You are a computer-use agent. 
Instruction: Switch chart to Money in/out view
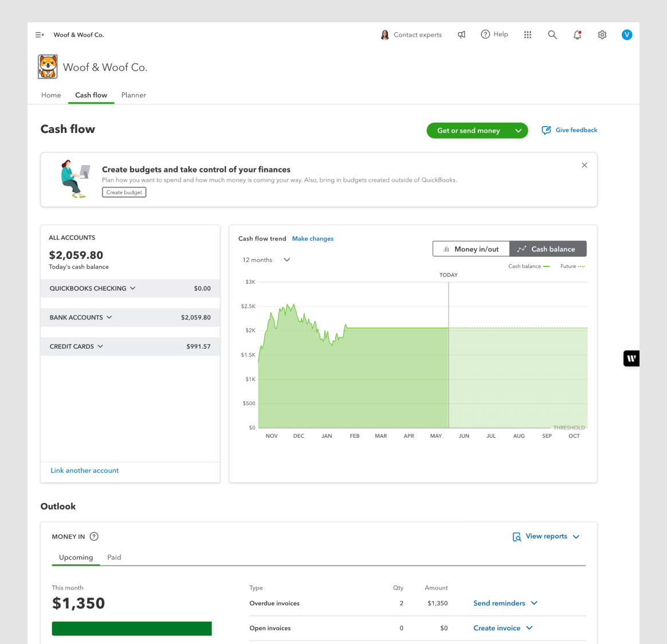coord(471,249)
